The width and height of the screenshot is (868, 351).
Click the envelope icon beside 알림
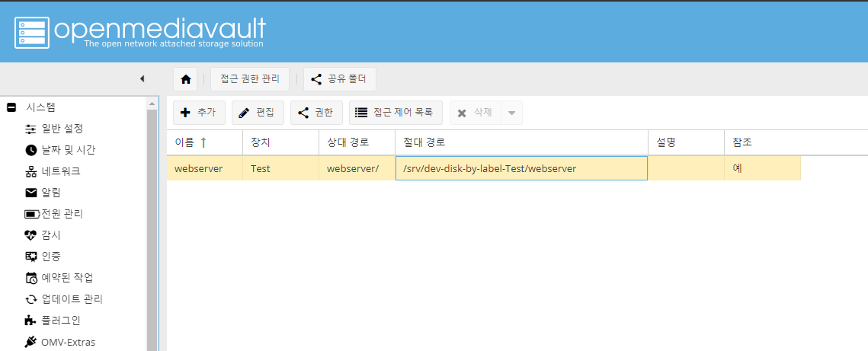(31, 193)
